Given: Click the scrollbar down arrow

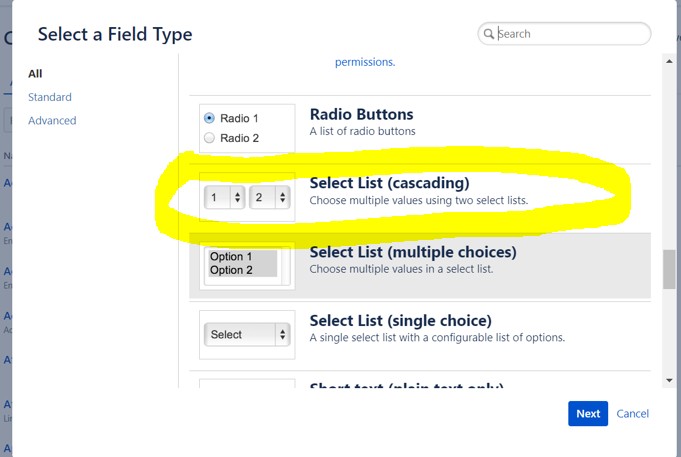Looking at the screenshot, I should click(669, 381).
